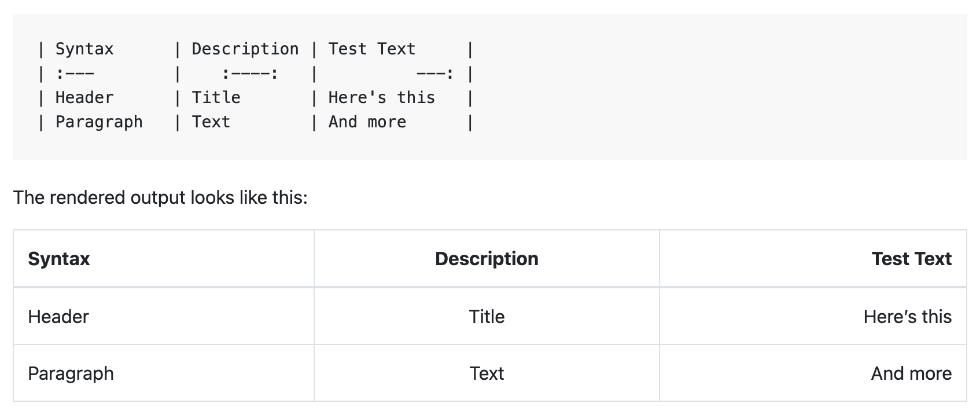Click the Header cell in rendered table
The width and height of the screenshot is (980, 418).
point(58,317)
